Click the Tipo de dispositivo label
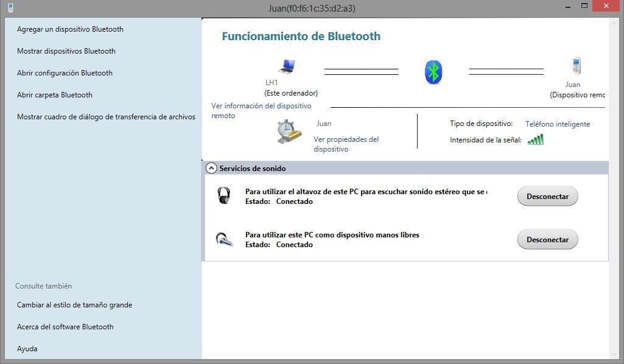 (481, 124)
